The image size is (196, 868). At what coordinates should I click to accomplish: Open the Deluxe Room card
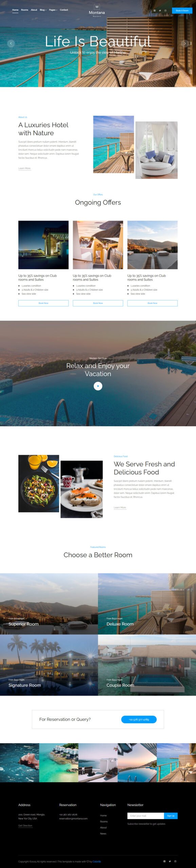147,604
